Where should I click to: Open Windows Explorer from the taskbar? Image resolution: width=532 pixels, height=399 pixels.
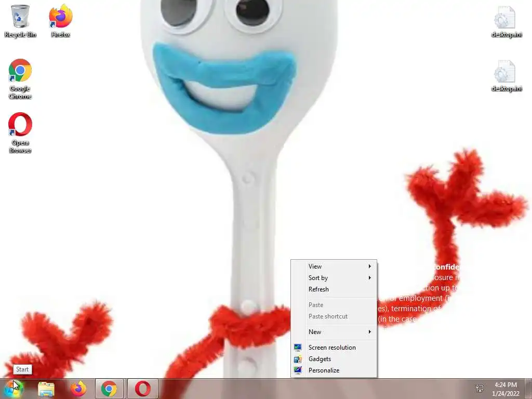(46, 389)
